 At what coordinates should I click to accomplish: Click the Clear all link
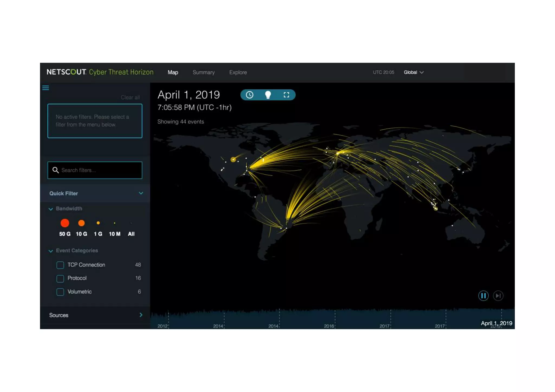click(x=130, y=97)
